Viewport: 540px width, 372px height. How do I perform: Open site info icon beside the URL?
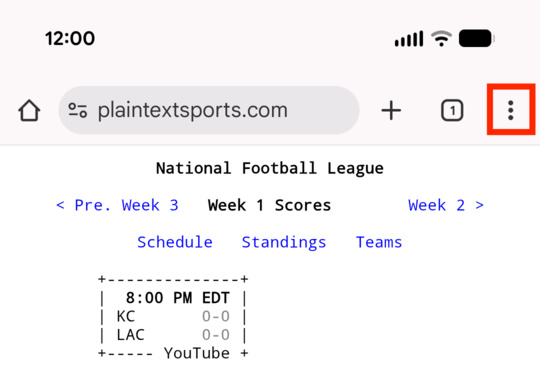pyautogui.click(x=77, y=110)
